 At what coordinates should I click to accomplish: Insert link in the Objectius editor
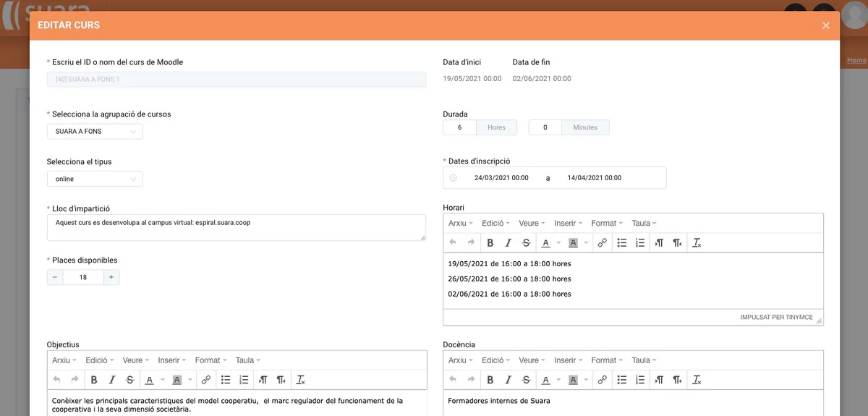coord(206,380)
